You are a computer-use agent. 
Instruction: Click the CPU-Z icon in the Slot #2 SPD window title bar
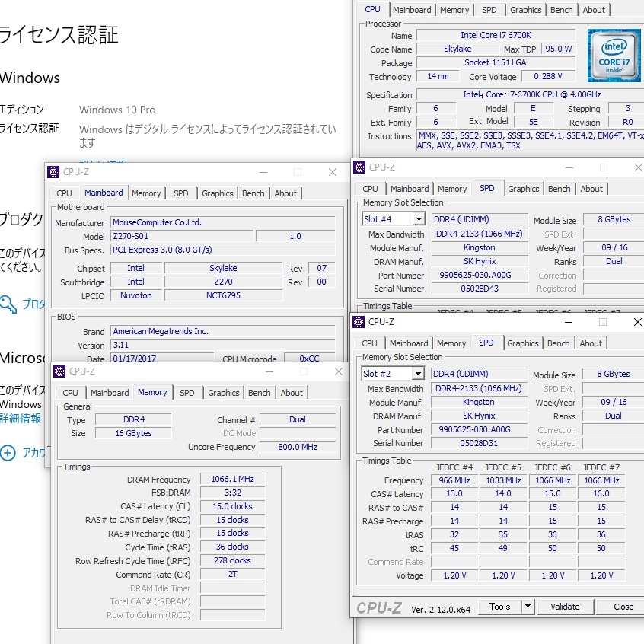359,322
